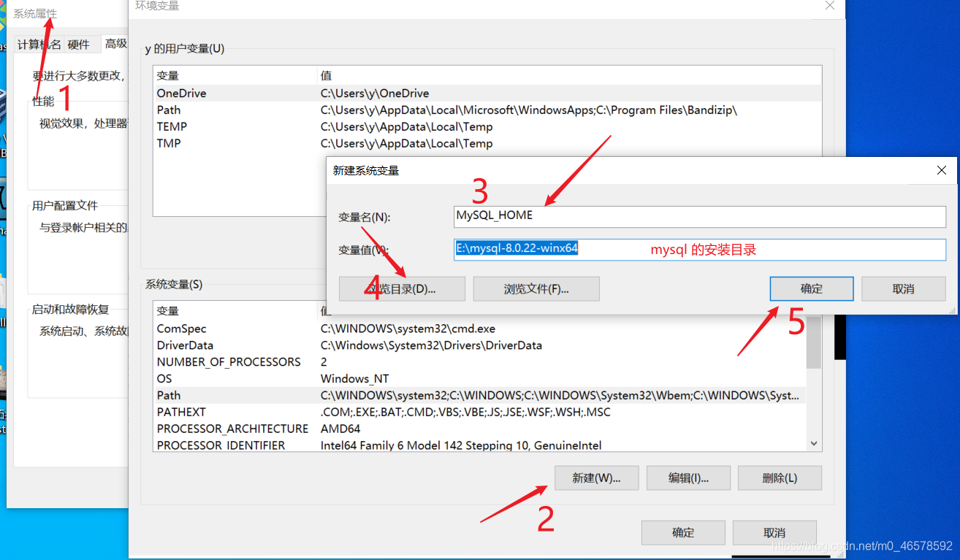Click 编辑(I)... under the system variables list
Image resolution: width=960 pixels, height=560 pixels.
click(x=688, y=478)
